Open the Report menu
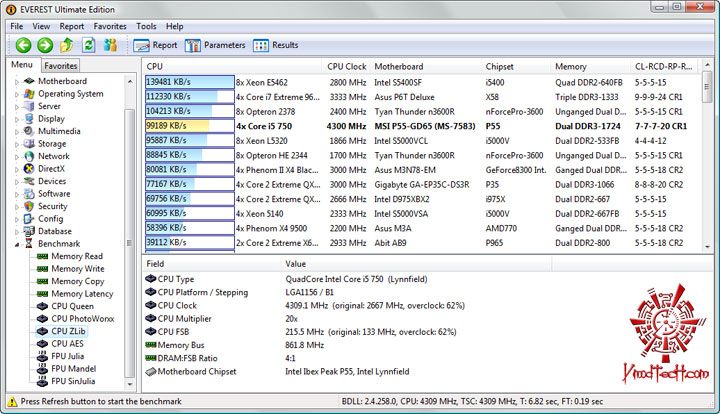This screenshot has width=720, height=414. [72, 26]
